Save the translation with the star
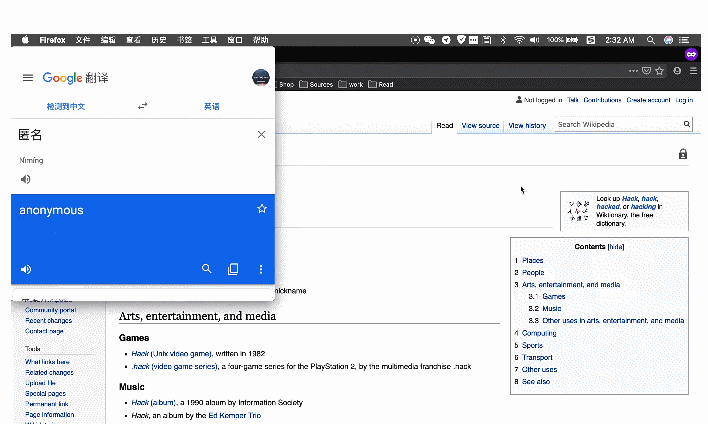 tap(262, 209)
